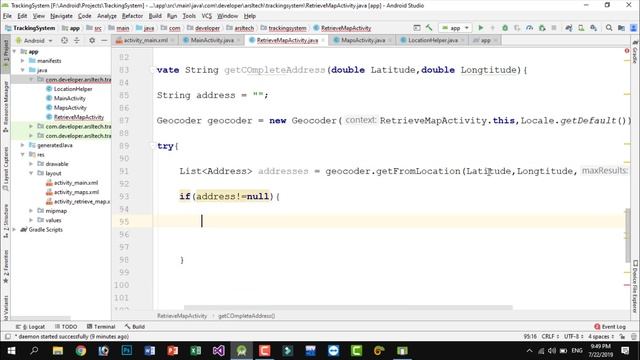
Task: Switch to MainActivity.java tab
Action: [x=211, y=40]
